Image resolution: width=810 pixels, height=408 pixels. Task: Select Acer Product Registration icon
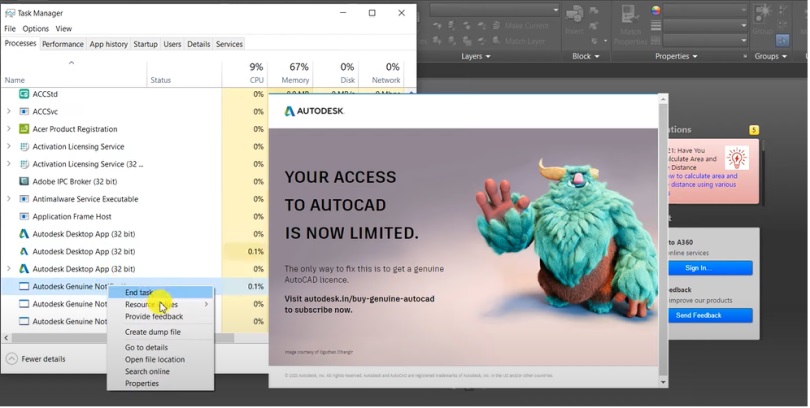click(x=24, y=129)
